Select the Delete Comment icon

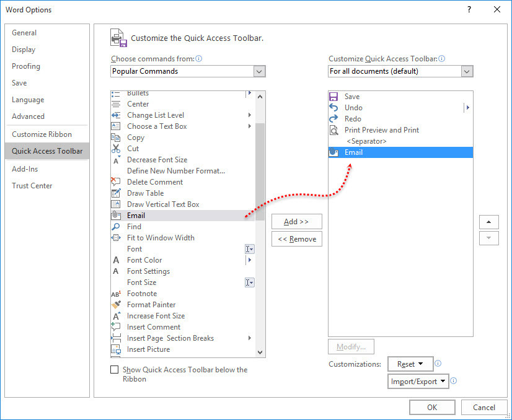pyautogui.click(x=115, y=182)
